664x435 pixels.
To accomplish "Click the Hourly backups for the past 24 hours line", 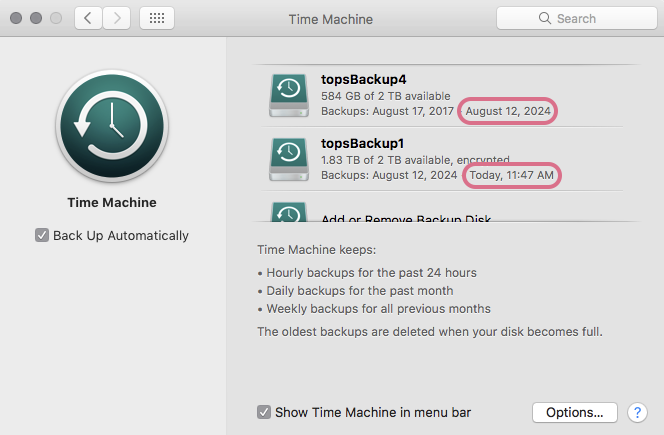I will [x=371, y=273].
